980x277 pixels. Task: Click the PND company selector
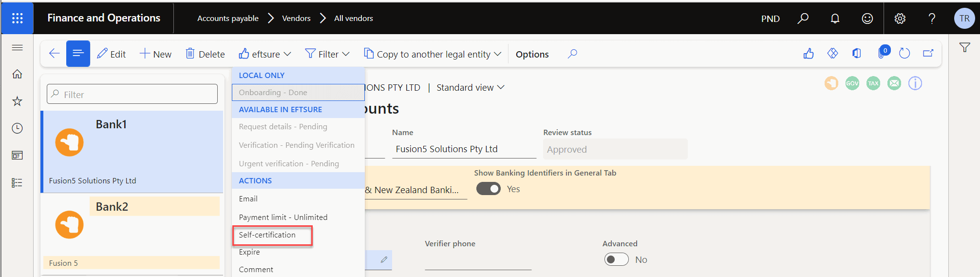[x=771, y=19]
